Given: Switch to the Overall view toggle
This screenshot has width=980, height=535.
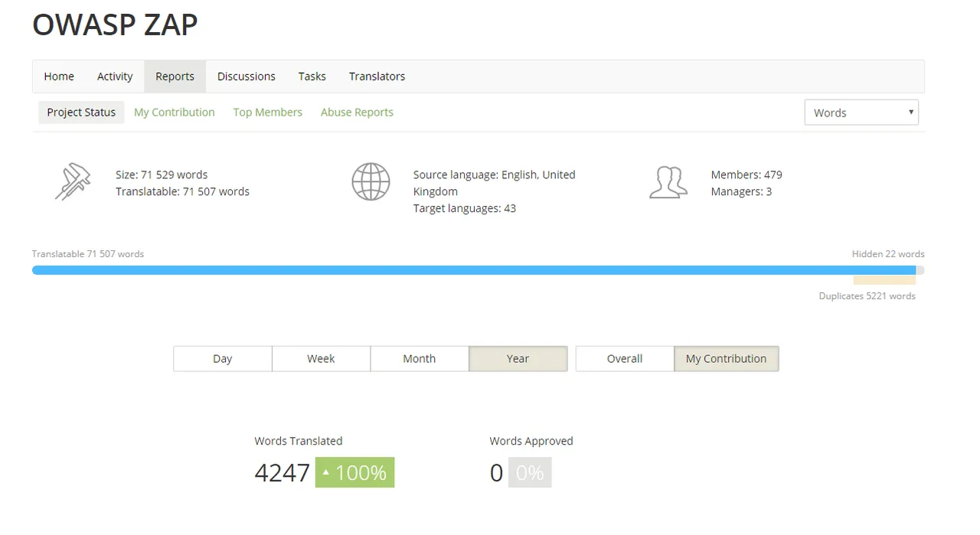Looking at the screenshot, I should coord(625,358).
